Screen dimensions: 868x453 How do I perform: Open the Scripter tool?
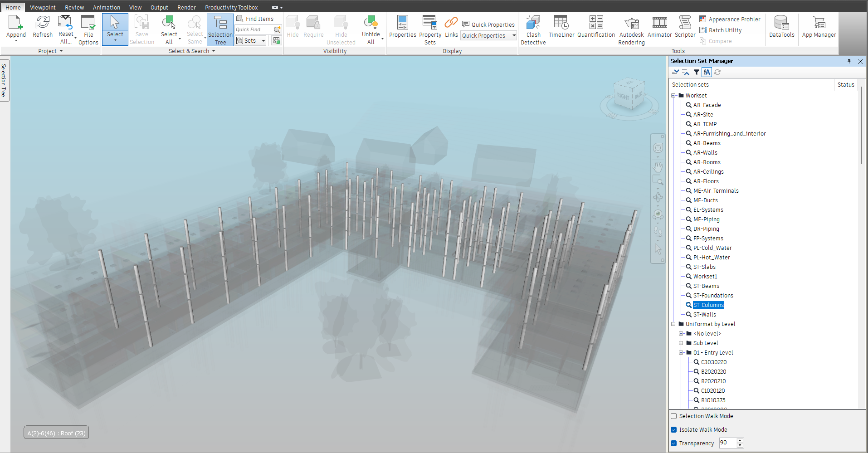pos(685,26)
